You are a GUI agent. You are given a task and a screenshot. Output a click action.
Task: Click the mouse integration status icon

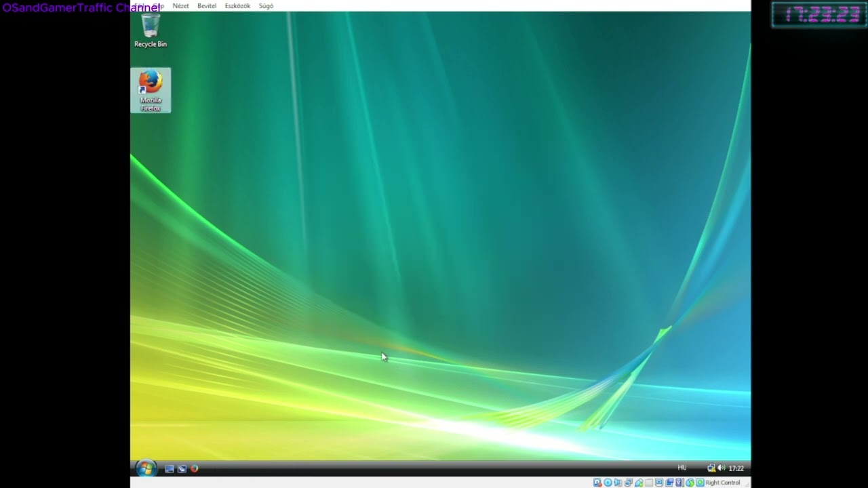[690, 483]
